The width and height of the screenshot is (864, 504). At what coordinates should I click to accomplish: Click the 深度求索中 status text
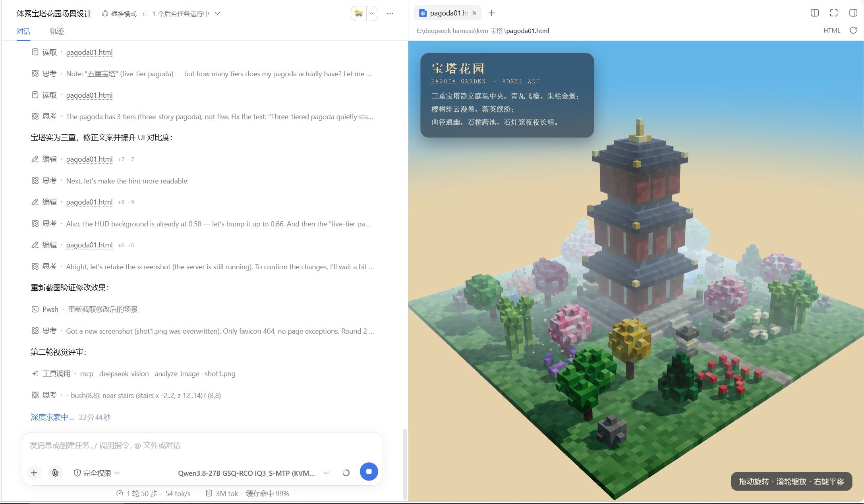(52, 417)
